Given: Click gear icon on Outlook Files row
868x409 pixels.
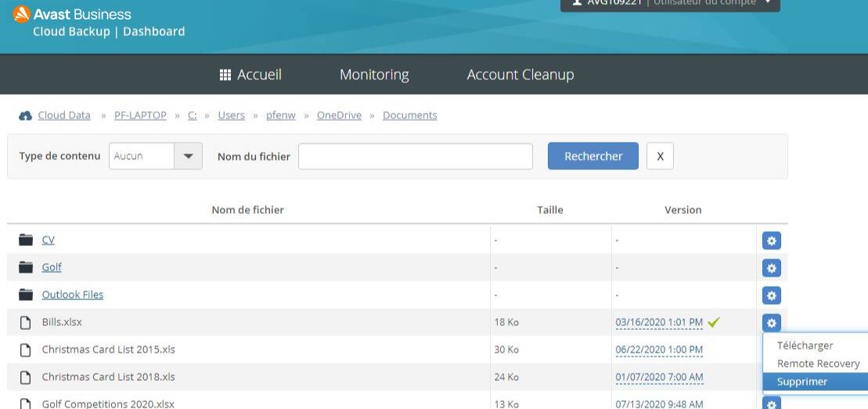Looking at the screenshot, I should [x=771, y=295].
